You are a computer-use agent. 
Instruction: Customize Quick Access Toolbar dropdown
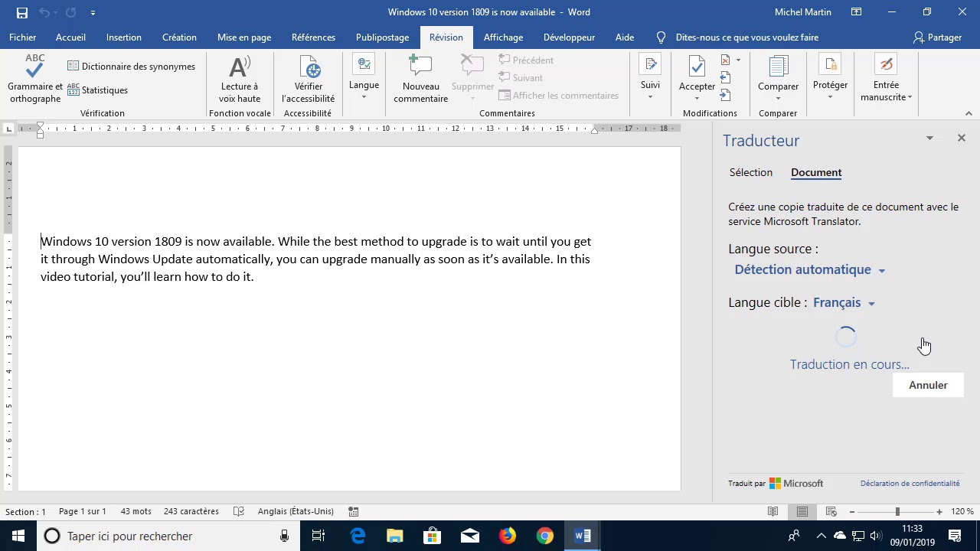[x=93, y=12]
